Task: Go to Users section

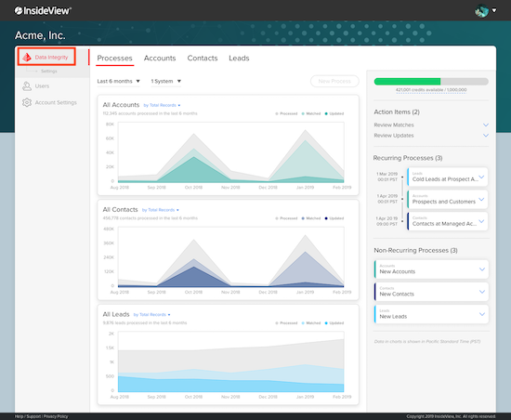Action: click(42, 86)
